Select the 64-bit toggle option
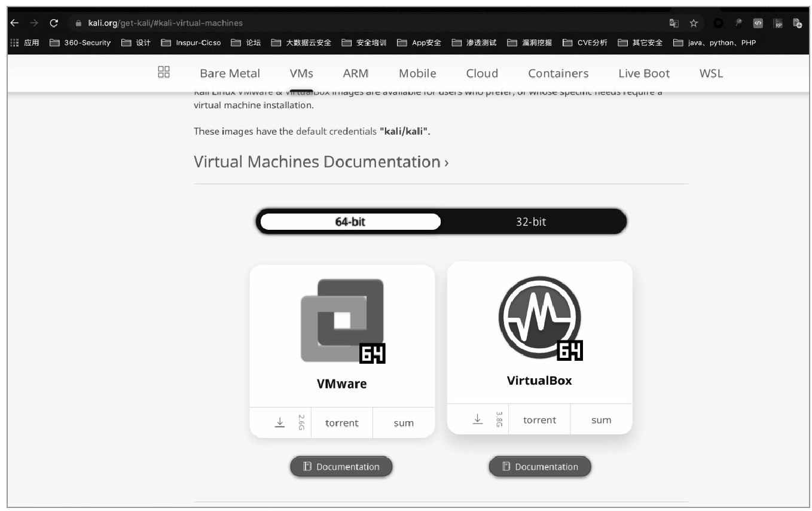This screenshot has height=511, width=812. click(x=350, y=221)
